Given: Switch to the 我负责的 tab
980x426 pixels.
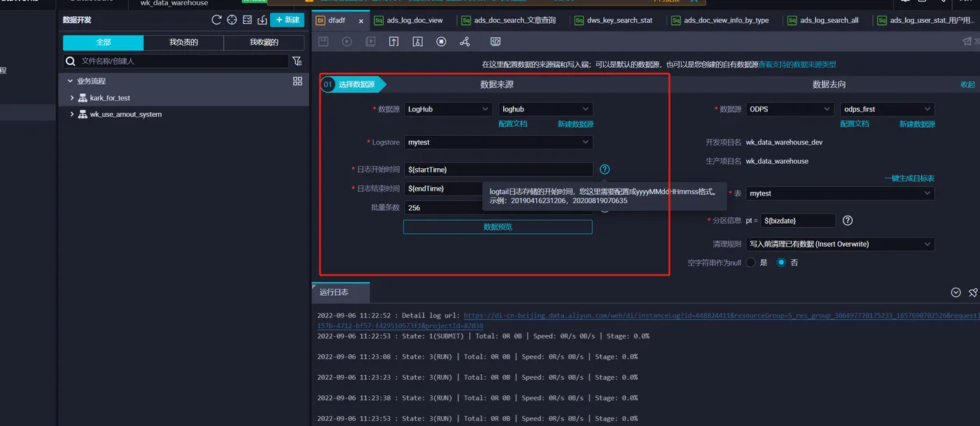Looking at the screenshot, I should tap(183, 43).
